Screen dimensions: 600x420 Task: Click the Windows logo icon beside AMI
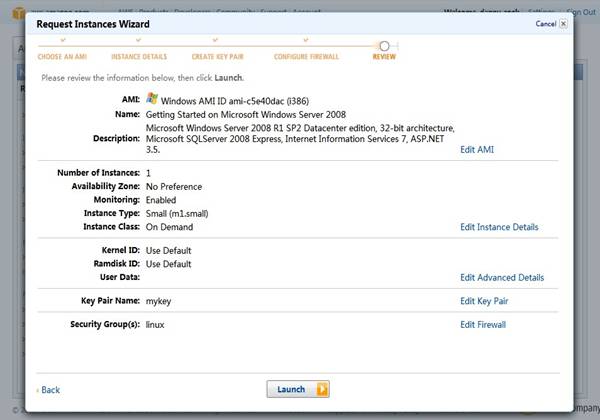pyautogui.click(x=152, y=99)
